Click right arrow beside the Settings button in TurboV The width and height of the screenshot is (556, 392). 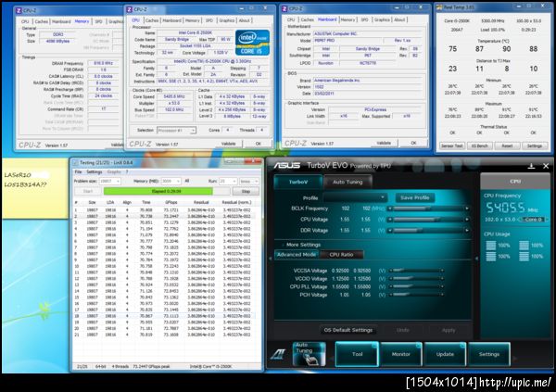[515, 359]
